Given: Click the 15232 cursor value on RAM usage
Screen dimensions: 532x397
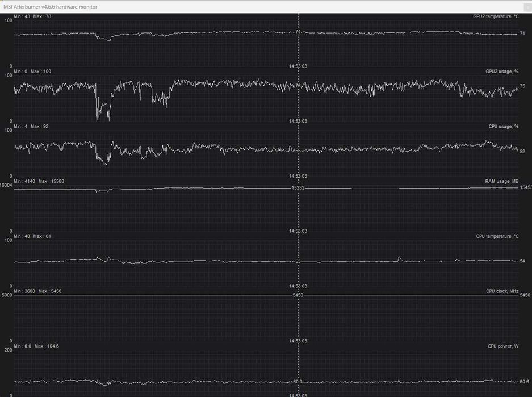Looking at the screenshot, I should point(298,188).
